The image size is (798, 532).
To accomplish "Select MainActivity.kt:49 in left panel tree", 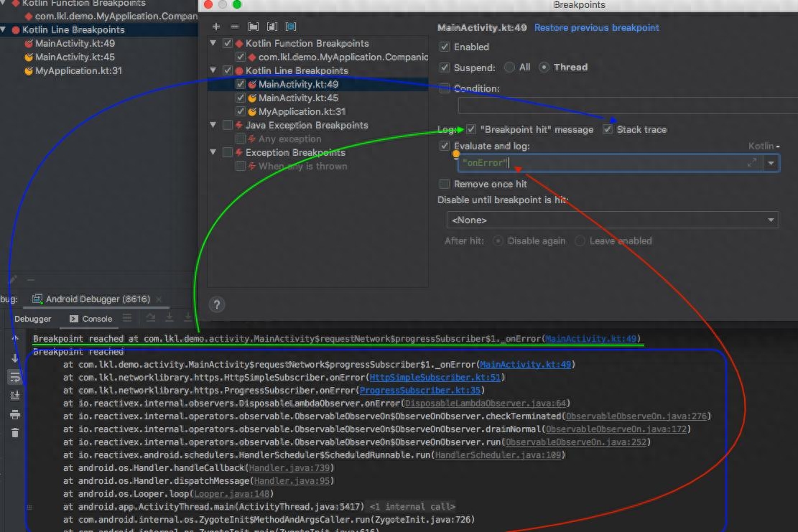I will click(x=75, y=43).
